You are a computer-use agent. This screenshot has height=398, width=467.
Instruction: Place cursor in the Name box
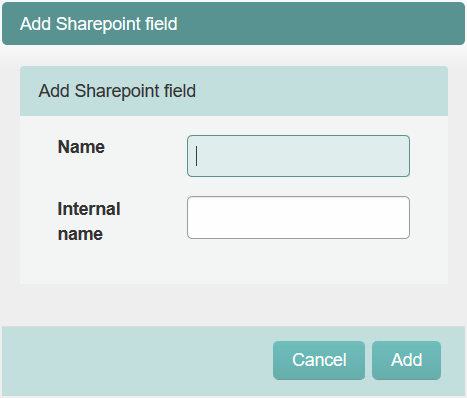click(x=298, y=156)
